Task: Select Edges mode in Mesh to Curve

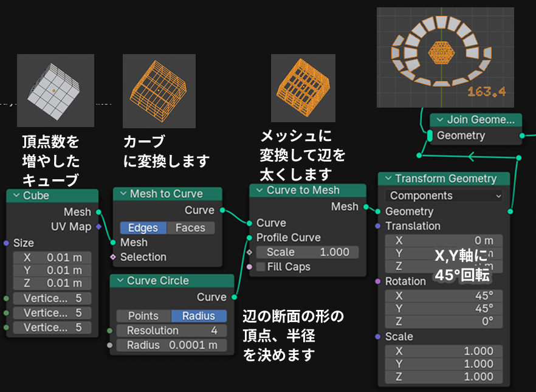Action: pos(143,228)
